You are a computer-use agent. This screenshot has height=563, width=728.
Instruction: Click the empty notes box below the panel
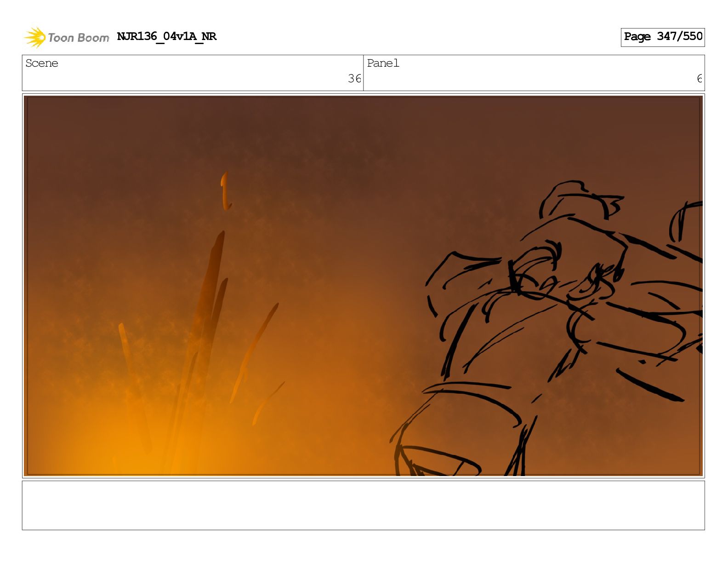[x=363, y=505]
